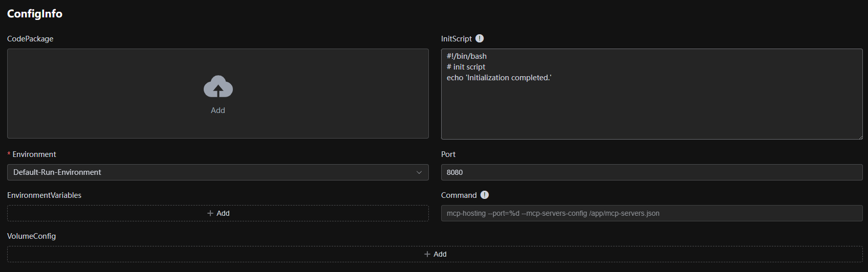This screenshot has height=272, width=868.
Task: Click the echo 'Initialization completed.' line
Action: [499, 78]
